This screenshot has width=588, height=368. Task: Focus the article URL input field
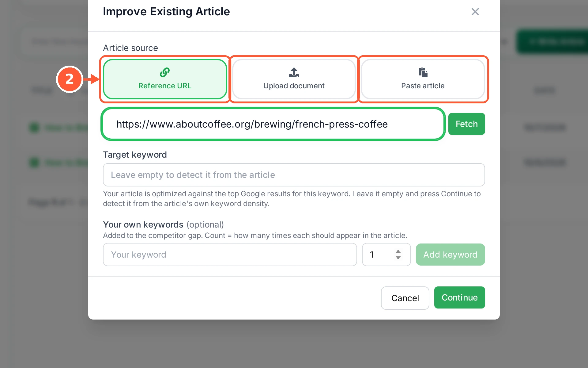pyautogui.click(x=273, y=124)
